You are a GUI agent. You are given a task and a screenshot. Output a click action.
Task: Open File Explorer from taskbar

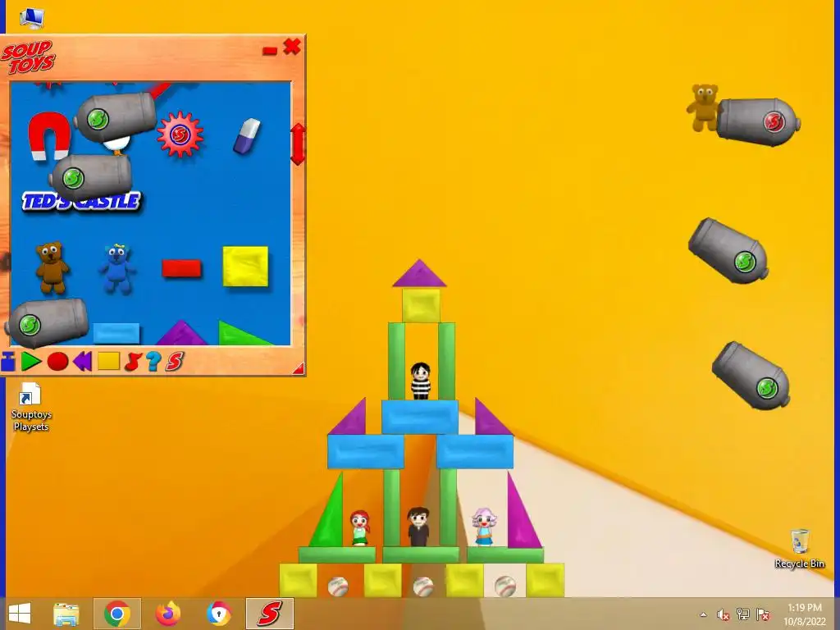[x=66, y=614]
